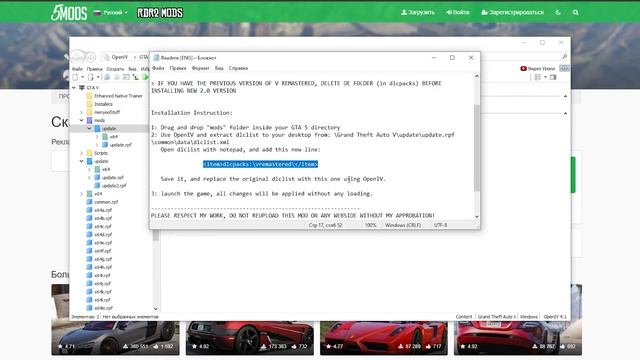Screen dimensions: 640x360
Task: Select Enhanced Native Trainer folder
Action: (x=118, y=96)
